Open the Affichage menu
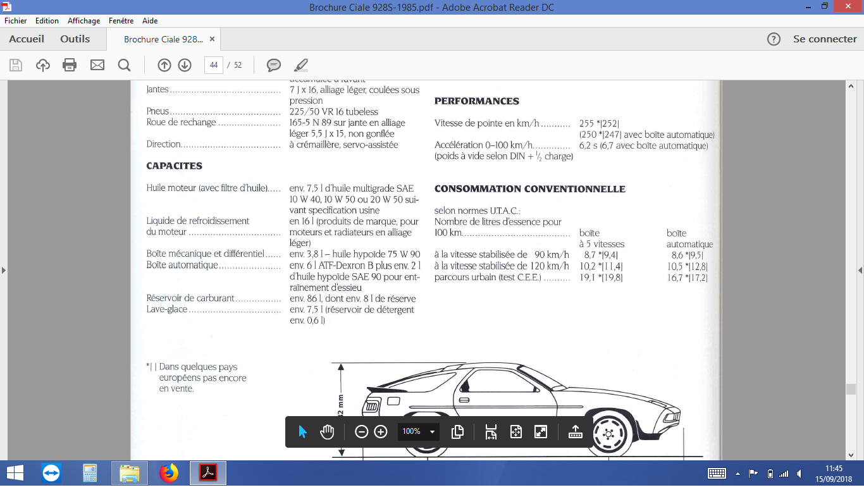Viewport: 864px width, 504px height. pos(84,21)
